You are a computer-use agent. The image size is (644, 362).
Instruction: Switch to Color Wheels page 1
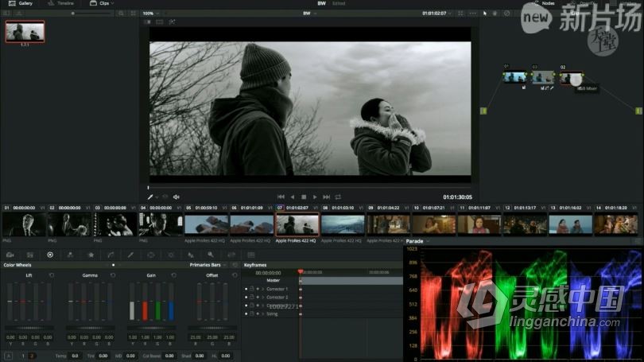tap(23, 356)
